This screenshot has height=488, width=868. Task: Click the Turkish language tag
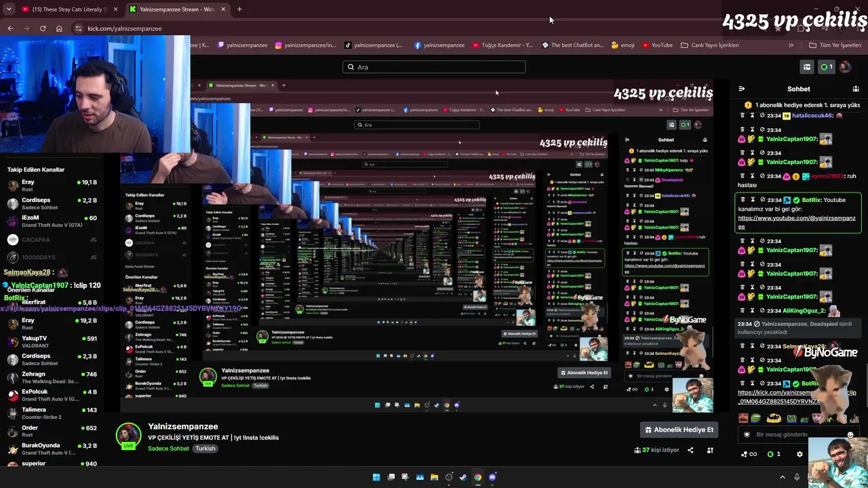(x=205, y=449)
